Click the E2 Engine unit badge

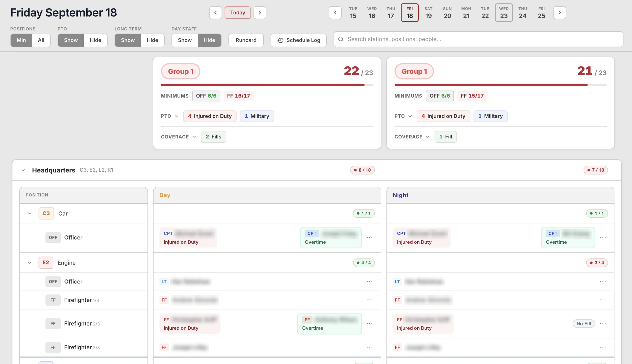46,262
